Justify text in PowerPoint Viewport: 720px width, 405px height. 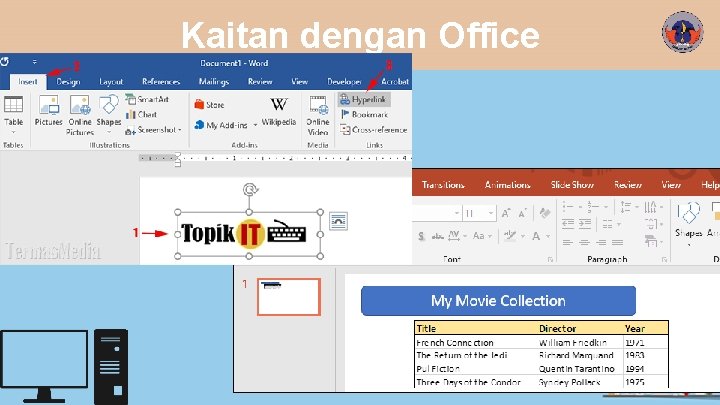pyautogui.click(x=618, y=242)
